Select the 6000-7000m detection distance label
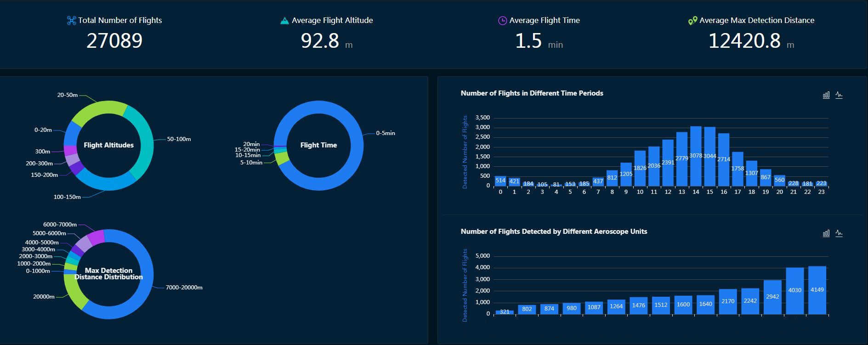Viewport: 868px width, 345px height. tap(60, 225)
